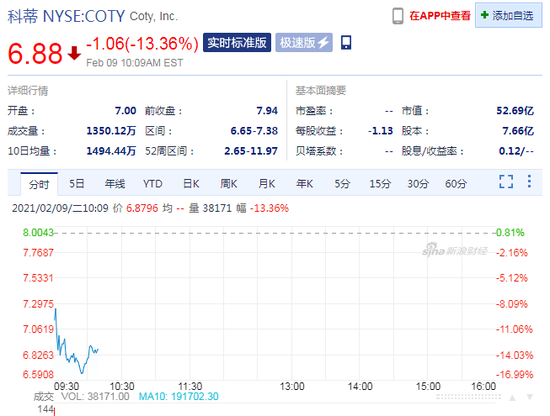This screenshot has width=550, height=416.
Task: Select the 30分 interval tab
Action: pos(418,183)
